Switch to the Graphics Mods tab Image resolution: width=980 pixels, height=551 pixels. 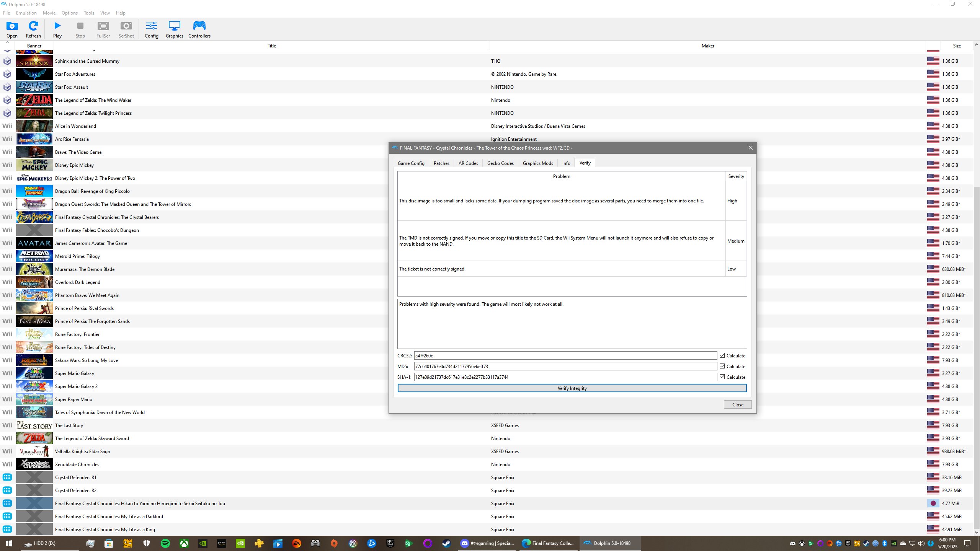click(x=538, y=163)
